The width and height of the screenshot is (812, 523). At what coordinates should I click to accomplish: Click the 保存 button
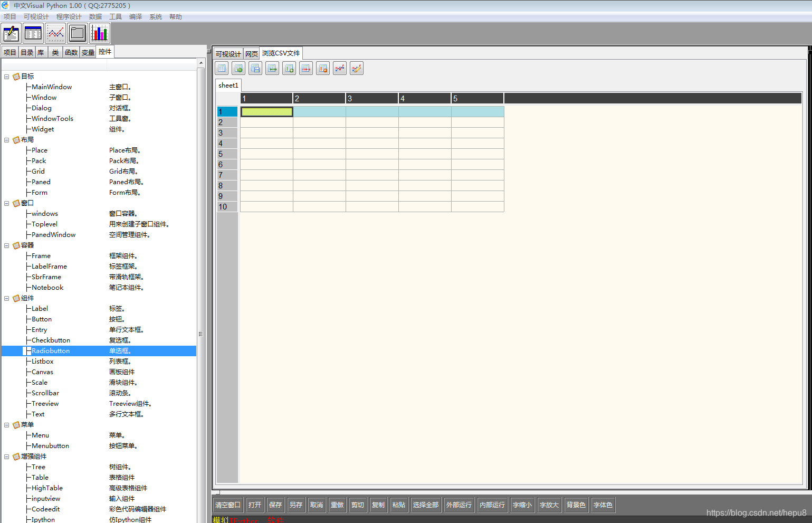[x=275, y=505]
